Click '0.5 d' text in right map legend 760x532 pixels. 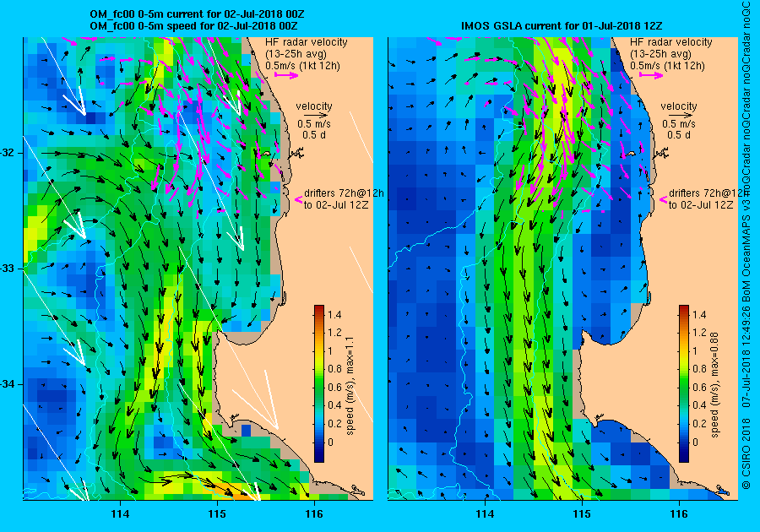click(679, 135)
